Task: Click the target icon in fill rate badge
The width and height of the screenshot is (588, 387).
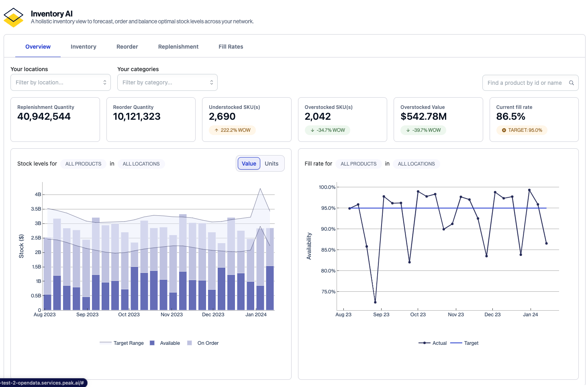Action: [x=504, y=130]
